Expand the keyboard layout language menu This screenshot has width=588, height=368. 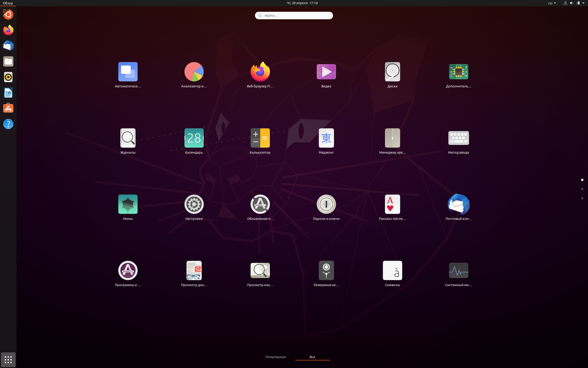coord(552,3)
